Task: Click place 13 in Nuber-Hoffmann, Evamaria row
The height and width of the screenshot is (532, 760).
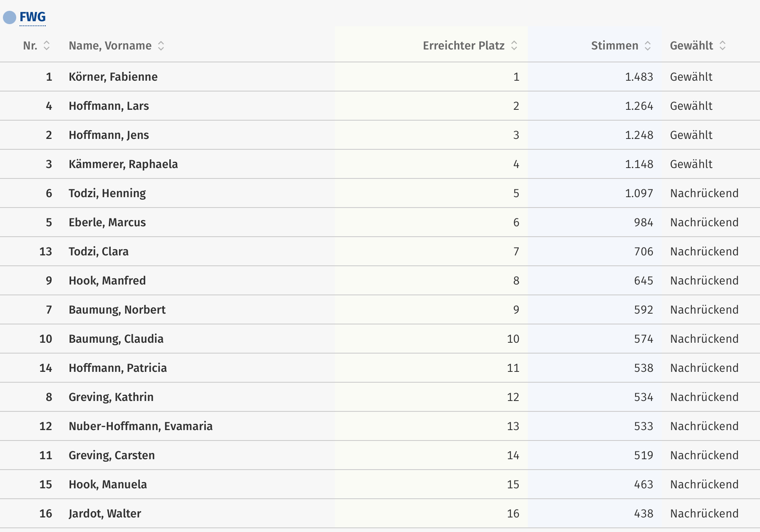Action: click(x=513, y=426)
